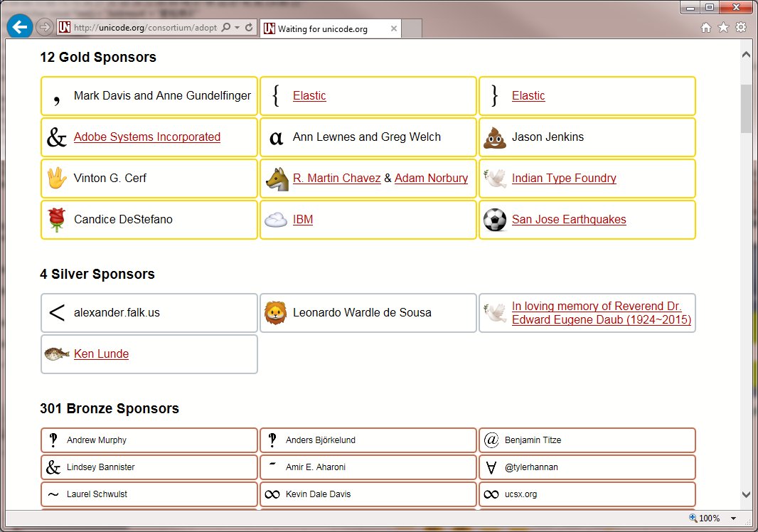Image resolution: width=758 pixels, height=532 pixels.
Task: Click the search magnifier in the address bar
Action: 225,28
